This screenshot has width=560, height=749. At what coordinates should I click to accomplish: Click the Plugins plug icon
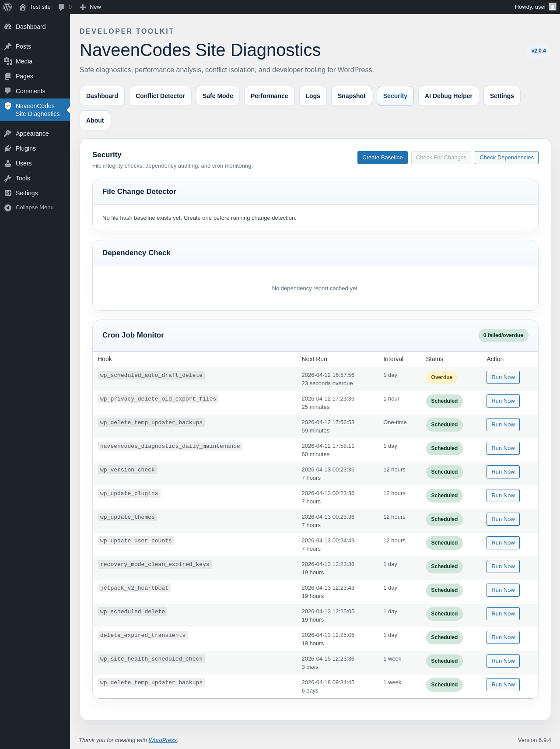click(x=8, y=148)
